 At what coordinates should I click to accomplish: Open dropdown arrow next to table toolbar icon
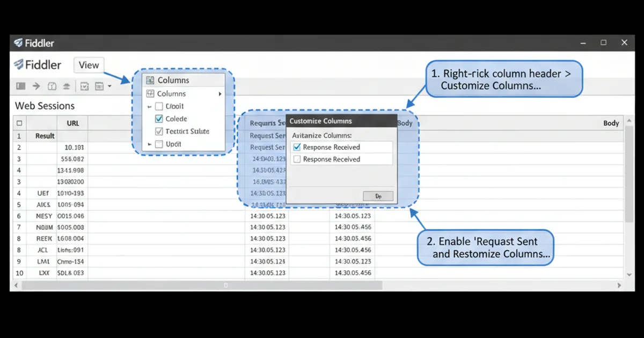pos(109,86)
